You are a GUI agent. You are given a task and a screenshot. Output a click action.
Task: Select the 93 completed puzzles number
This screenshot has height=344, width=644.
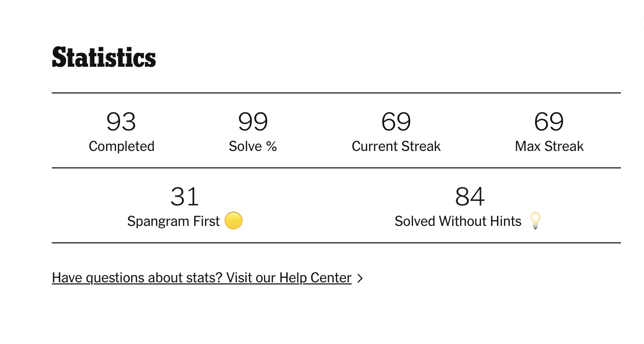[121, 122]
